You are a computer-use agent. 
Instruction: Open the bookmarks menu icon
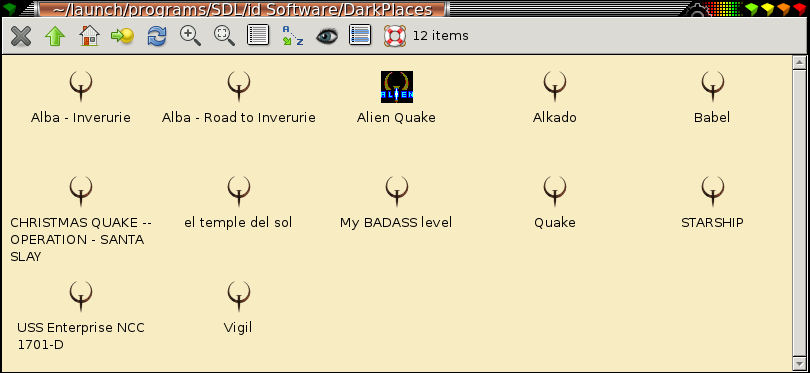click(x=122, y=36)
